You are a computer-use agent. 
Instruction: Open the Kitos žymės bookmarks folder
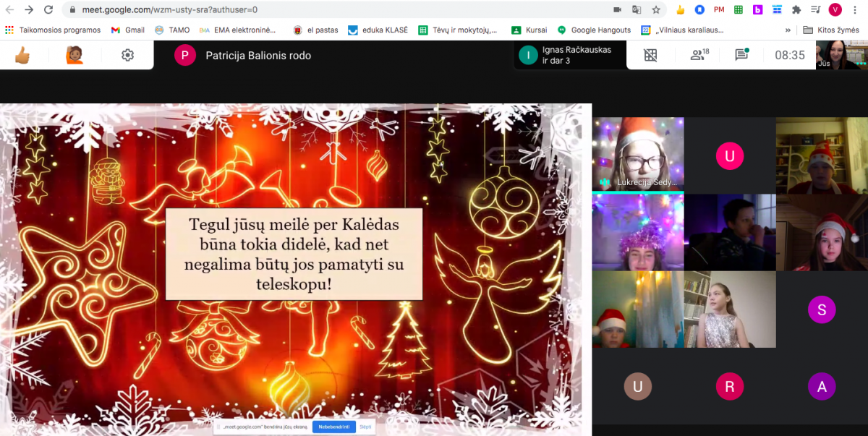[x=833, y=30]
